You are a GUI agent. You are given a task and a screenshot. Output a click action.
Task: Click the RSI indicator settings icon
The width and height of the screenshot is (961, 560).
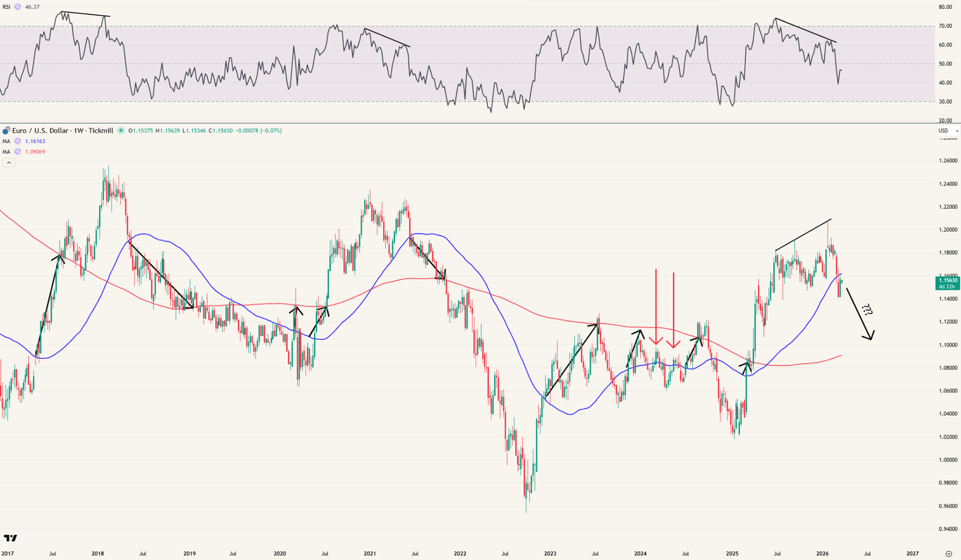click(17, 6)
